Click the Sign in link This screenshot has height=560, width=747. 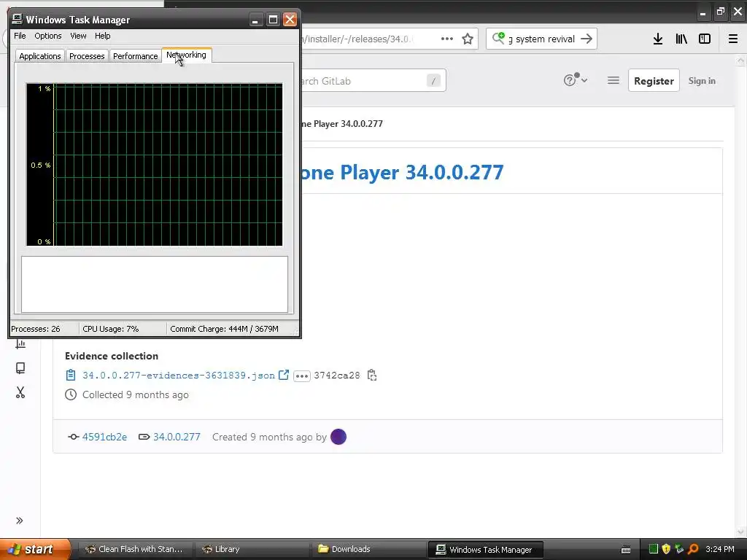[702, 80]
